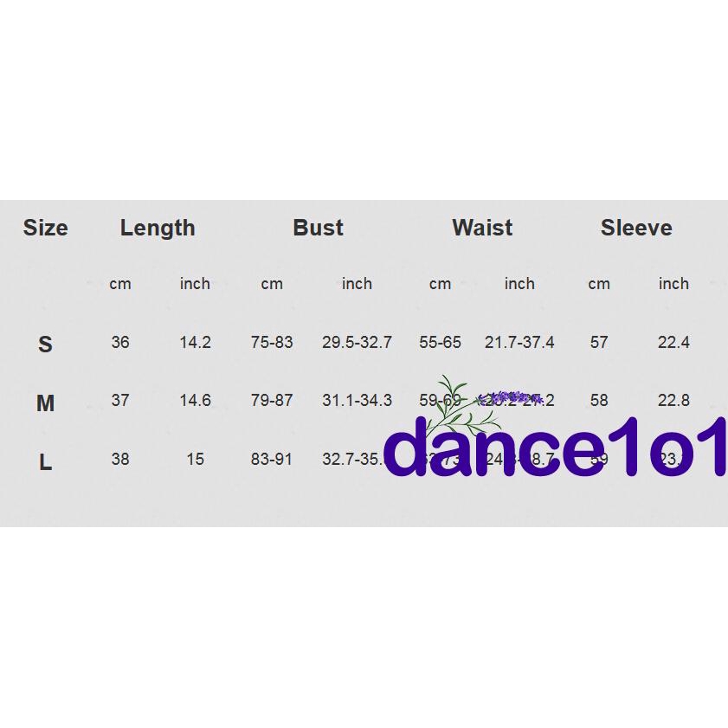
Task: Select the Sleeve column header
Action: (x=636, y=228)
